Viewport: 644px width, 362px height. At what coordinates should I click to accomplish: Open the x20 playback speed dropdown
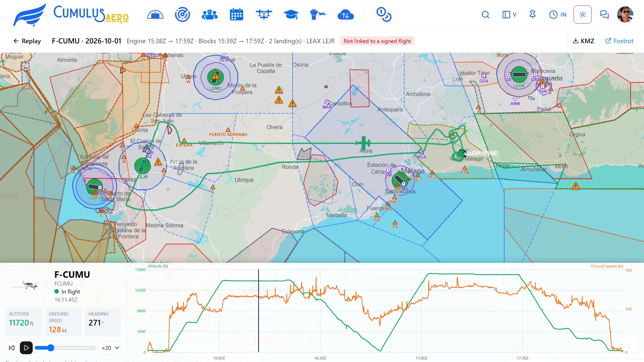110,348
